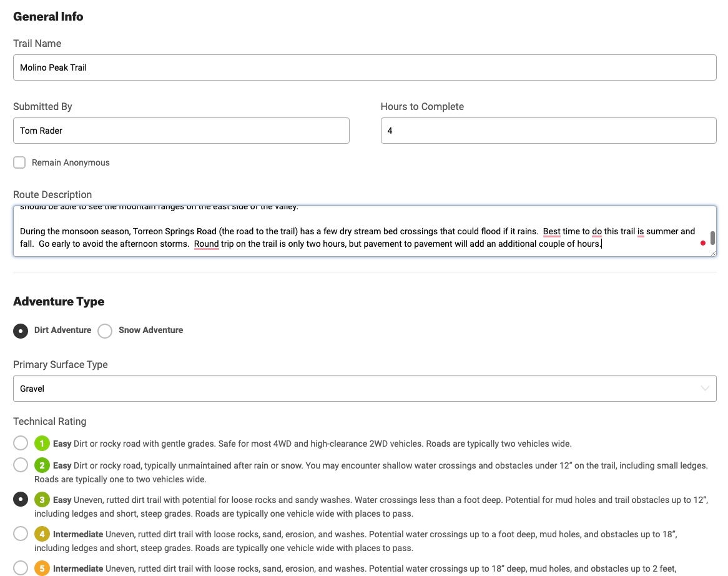Focus the Trail Name input field
Viewport: 728px width, 576px height.
click(365, 67)
